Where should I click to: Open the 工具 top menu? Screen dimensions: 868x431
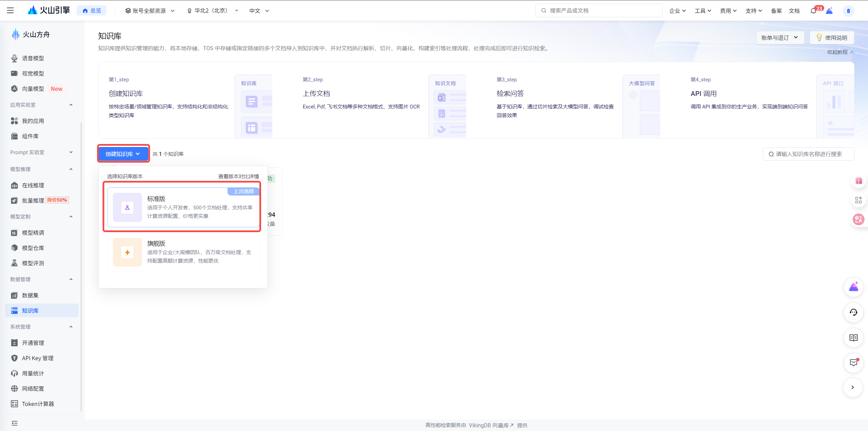(x=703, y=11)
